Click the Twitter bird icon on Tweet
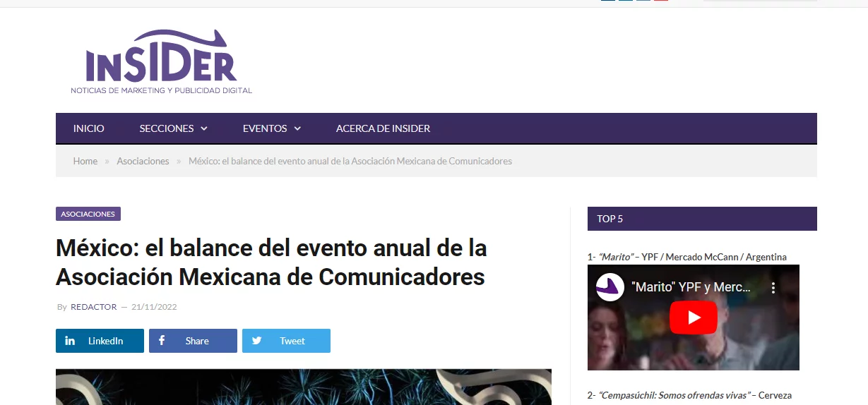This screenshot has width=868, height=405. point(256,341)
